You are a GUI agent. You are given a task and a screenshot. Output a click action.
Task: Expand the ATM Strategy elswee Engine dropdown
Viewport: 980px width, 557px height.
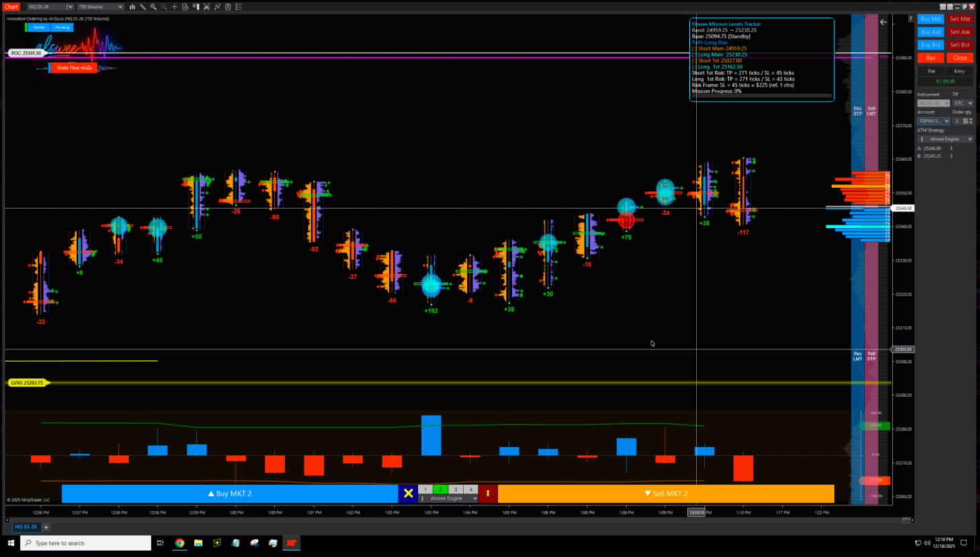click(x=947, y=139)
